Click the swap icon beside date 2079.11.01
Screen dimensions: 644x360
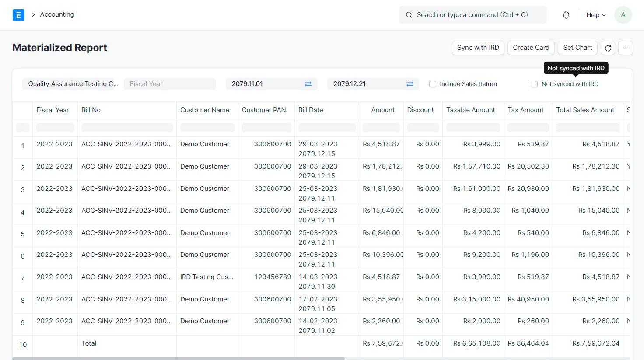tap(308, 84)
